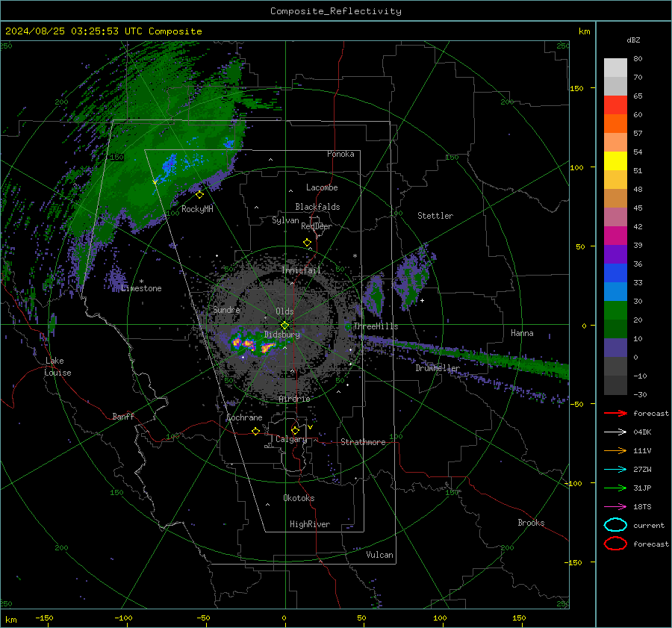Pick the green 31JP arrow legend icon
The image size is (672, 628).
pos(615,488)
